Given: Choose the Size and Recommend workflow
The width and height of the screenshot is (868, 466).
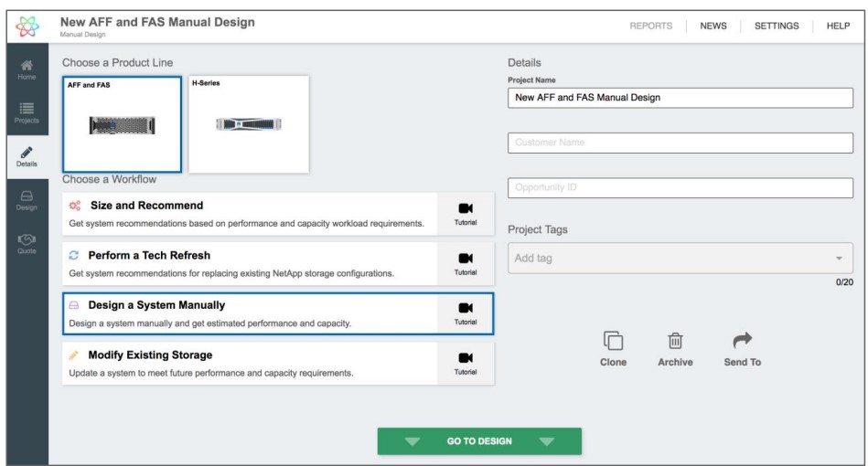Looking at the screenshot, I should click(x=247, y=214).
